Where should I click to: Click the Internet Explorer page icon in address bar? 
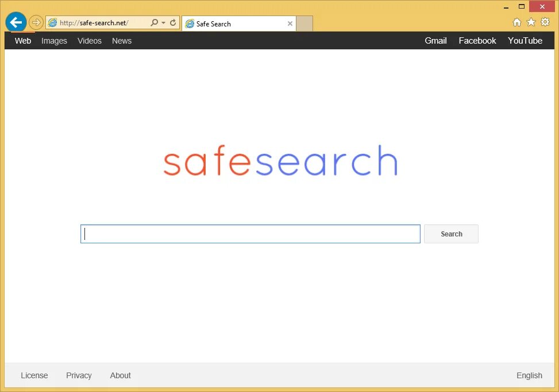click(x=52, y=23)
